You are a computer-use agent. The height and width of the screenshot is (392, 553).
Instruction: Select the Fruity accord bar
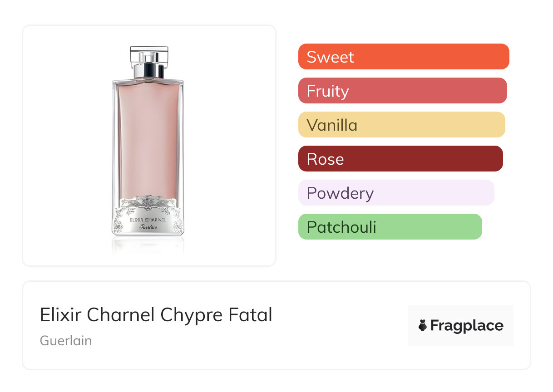tap(402, 91)
